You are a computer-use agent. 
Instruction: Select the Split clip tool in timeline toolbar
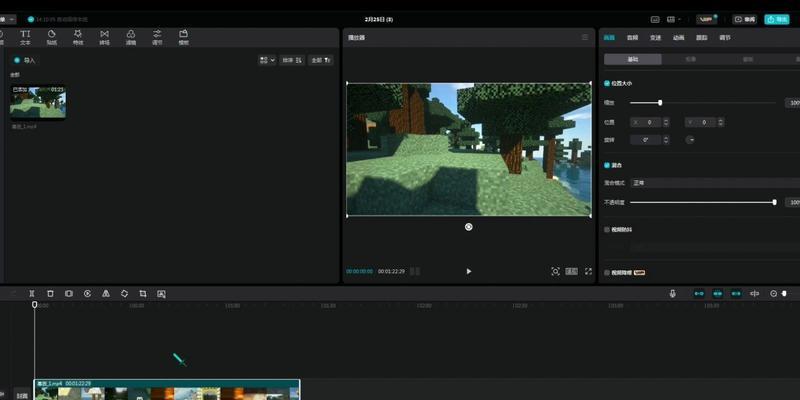[32, 293]
